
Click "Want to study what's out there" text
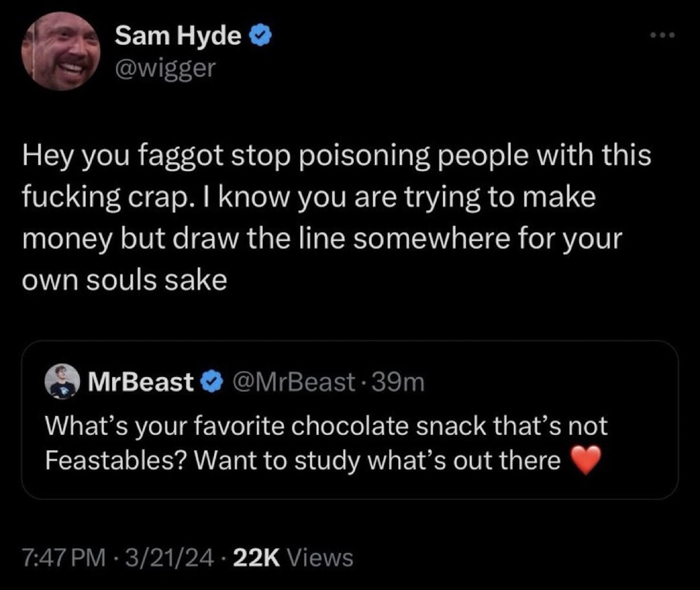(x=377, y=460)
